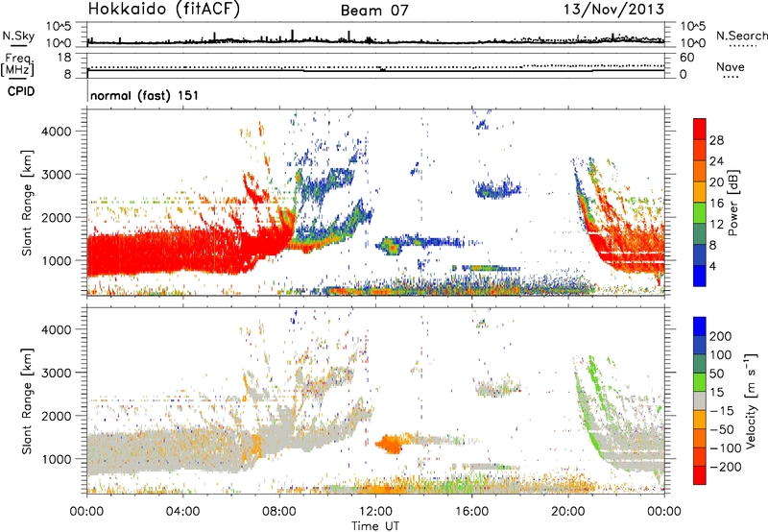Click the 'normal (fast) 151' text

(145, 95)
